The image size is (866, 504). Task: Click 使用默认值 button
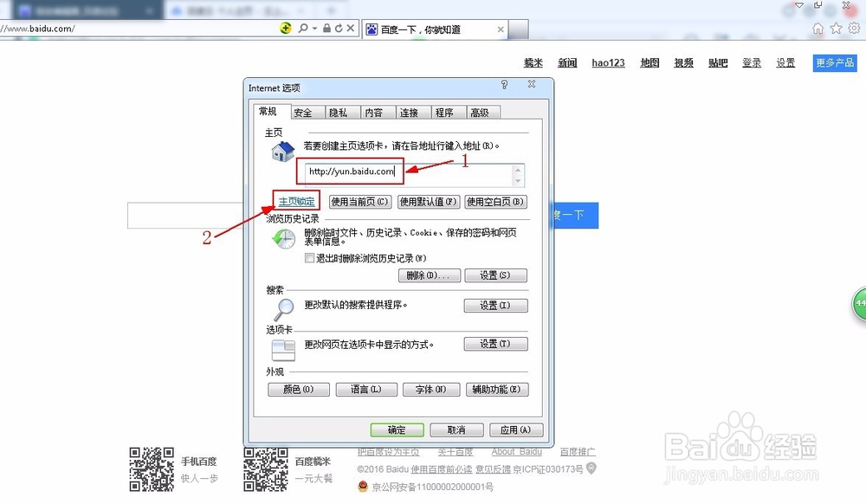tap(429, 202)
